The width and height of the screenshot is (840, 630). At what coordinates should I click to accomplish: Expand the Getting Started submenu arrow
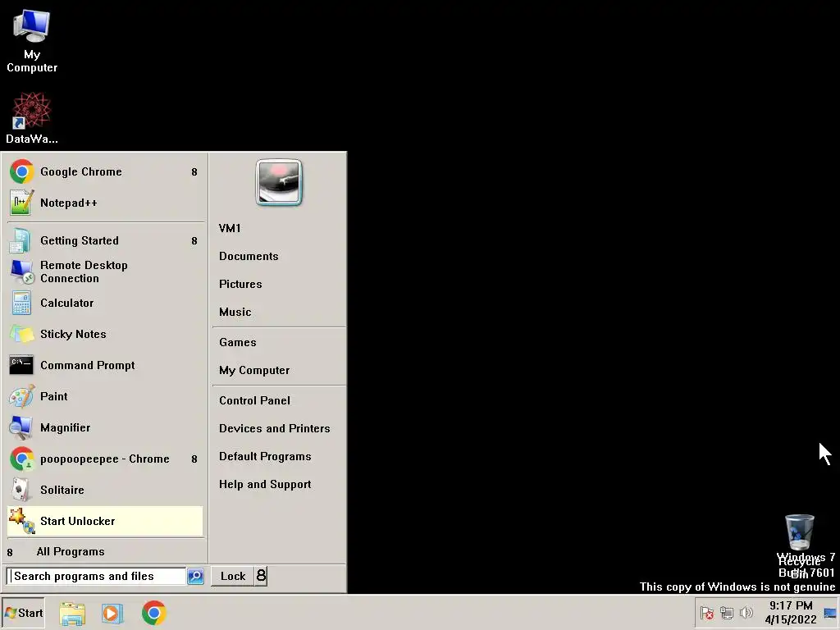(x=194, y=241)
